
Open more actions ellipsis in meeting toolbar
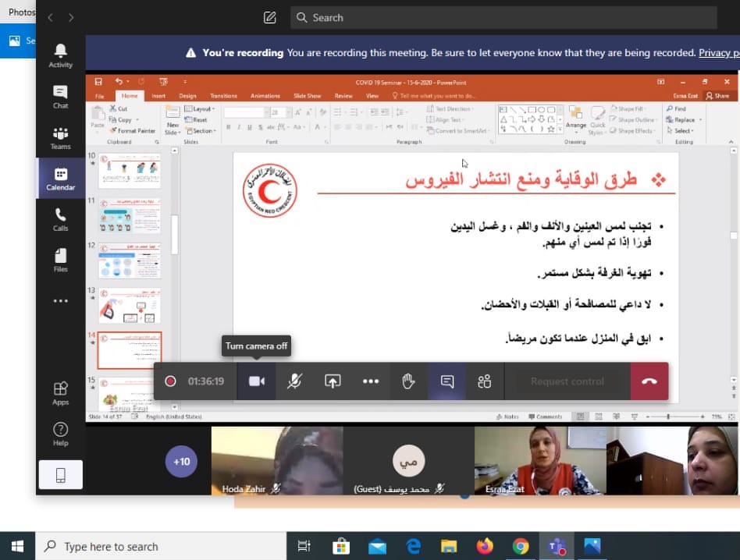coord(371,381)
